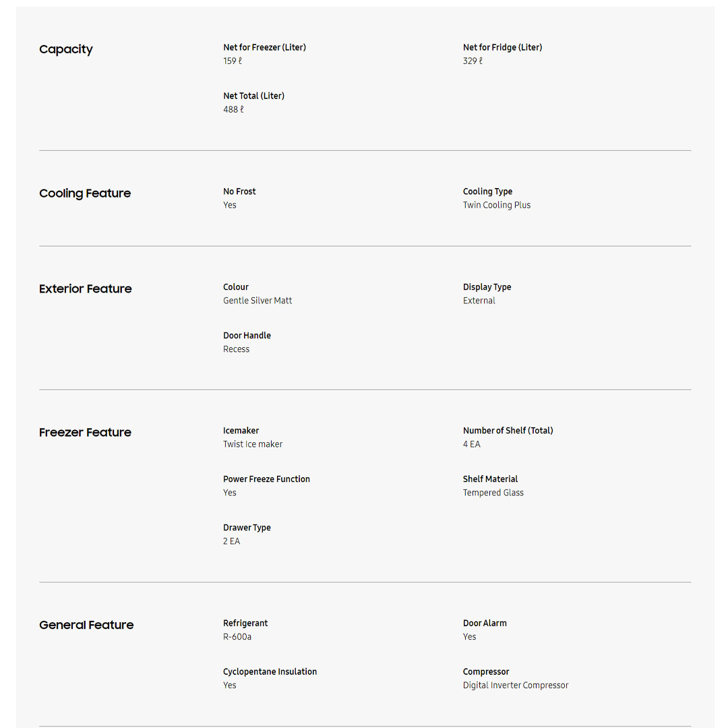Click the Drawer Type label
Viewport: 728px width, 728px height.
tap(247, 528)
